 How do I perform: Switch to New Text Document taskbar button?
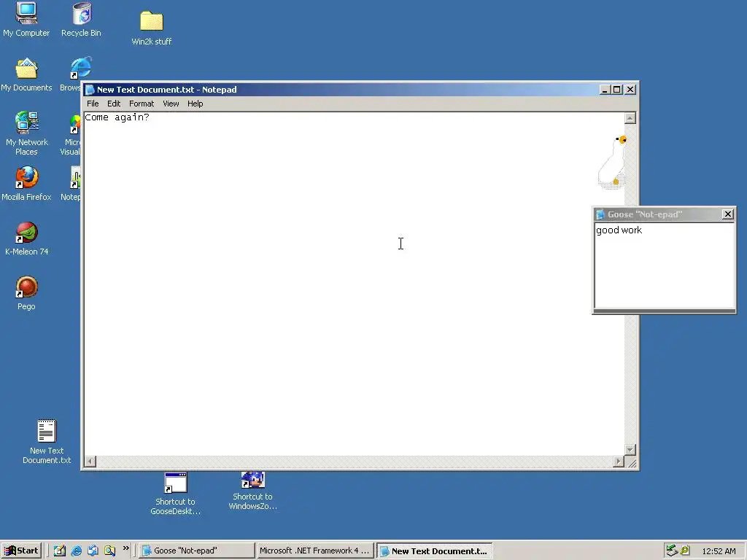434,551
